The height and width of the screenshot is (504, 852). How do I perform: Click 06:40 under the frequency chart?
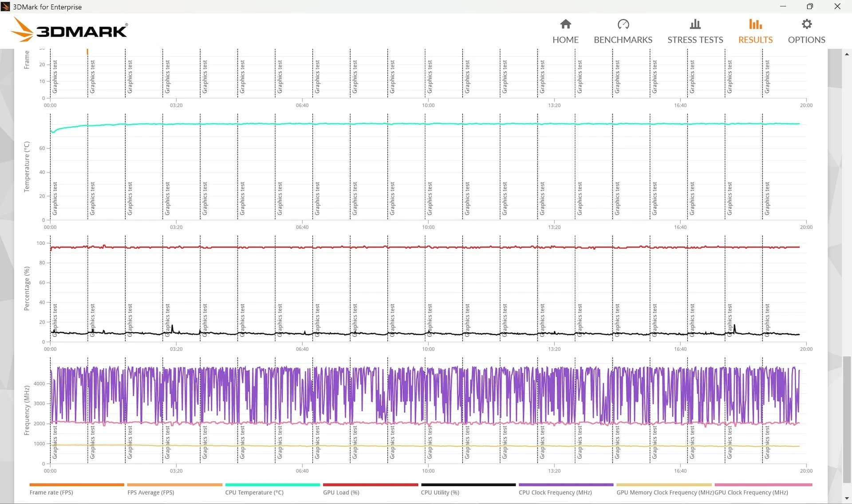point(302,471)
